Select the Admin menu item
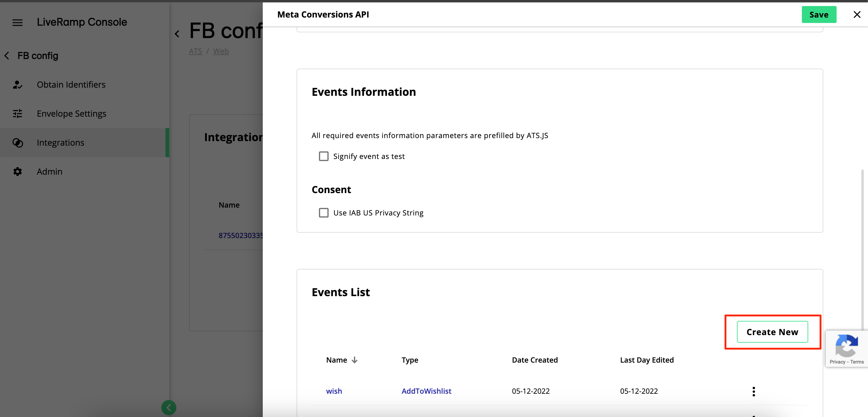The height and width of the screenshot is (417, 868). pyautogui.click(x=49, y=171)
